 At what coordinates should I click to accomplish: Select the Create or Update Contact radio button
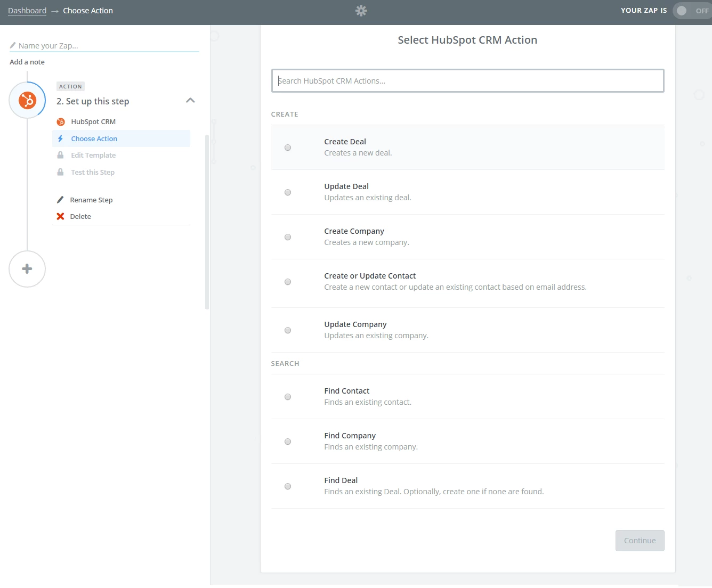[x=288, y=282]
